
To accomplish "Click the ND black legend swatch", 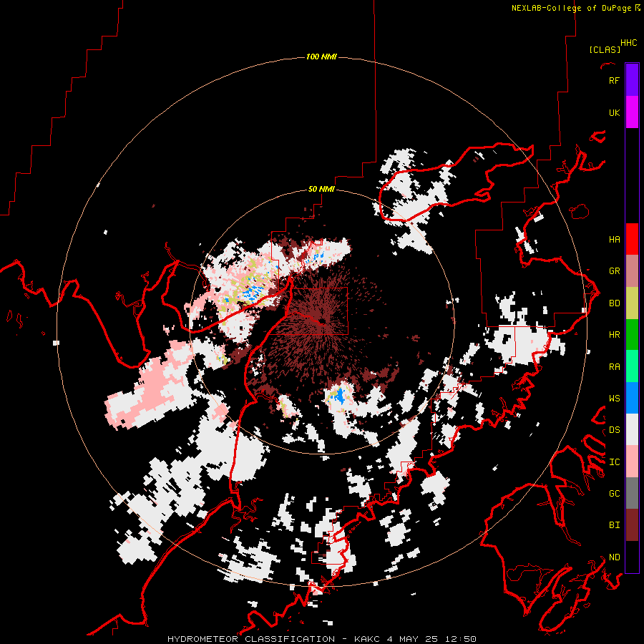I will (x=632, y=557).
